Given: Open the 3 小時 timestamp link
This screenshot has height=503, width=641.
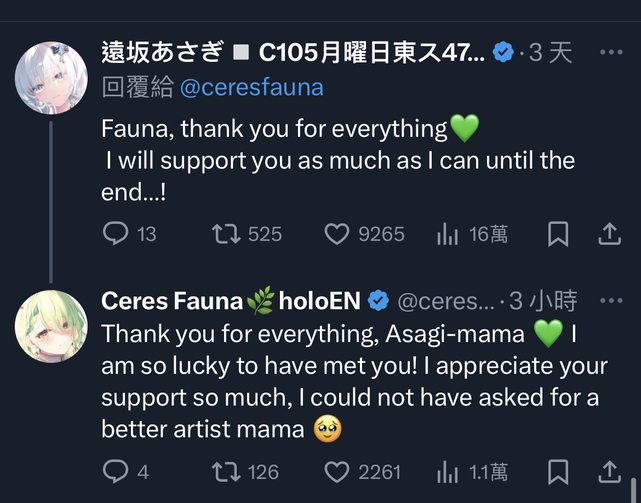Looking at the screenshot, I should coord(543,300).
